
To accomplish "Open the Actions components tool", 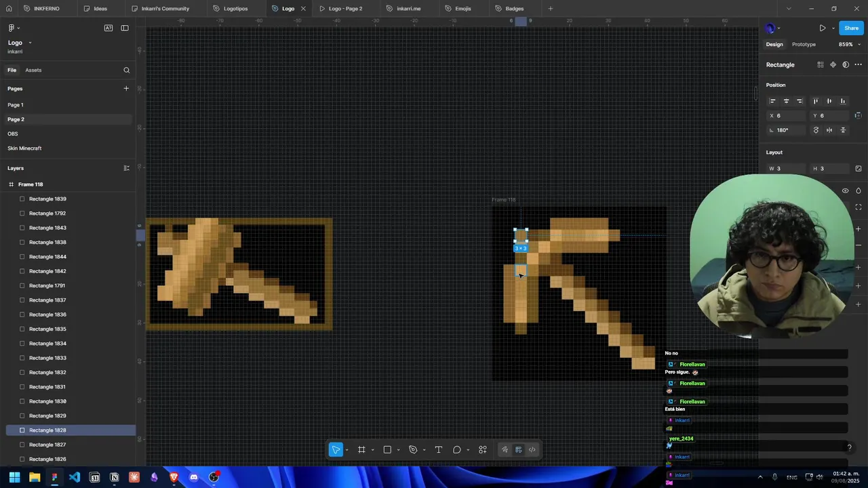I will [483, 449].
